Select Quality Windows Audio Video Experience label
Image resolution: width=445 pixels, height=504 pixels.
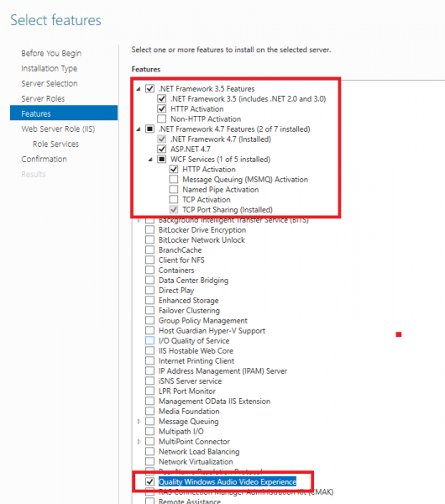pos(228,481)
